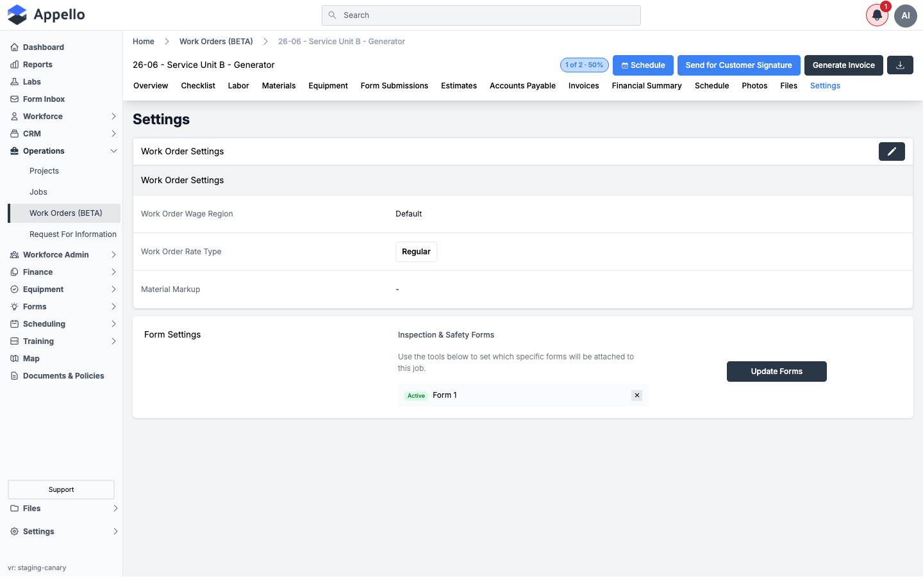
Task: Expand the Workforce Admin chevron
Action: click(x=113, y=255)
